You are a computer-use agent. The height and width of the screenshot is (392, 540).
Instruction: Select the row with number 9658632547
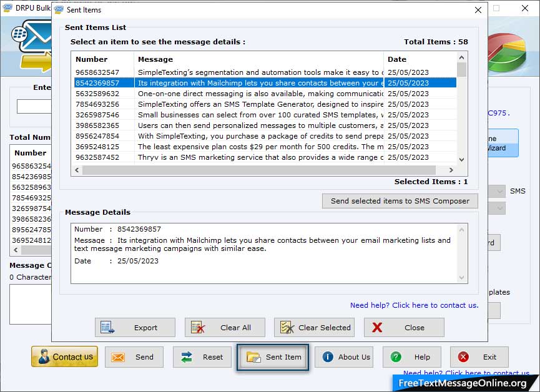(x=265, y=72)
